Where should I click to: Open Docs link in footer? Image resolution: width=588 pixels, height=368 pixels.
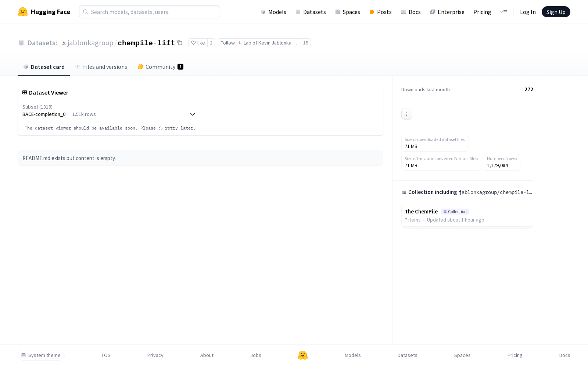point(565,355)
